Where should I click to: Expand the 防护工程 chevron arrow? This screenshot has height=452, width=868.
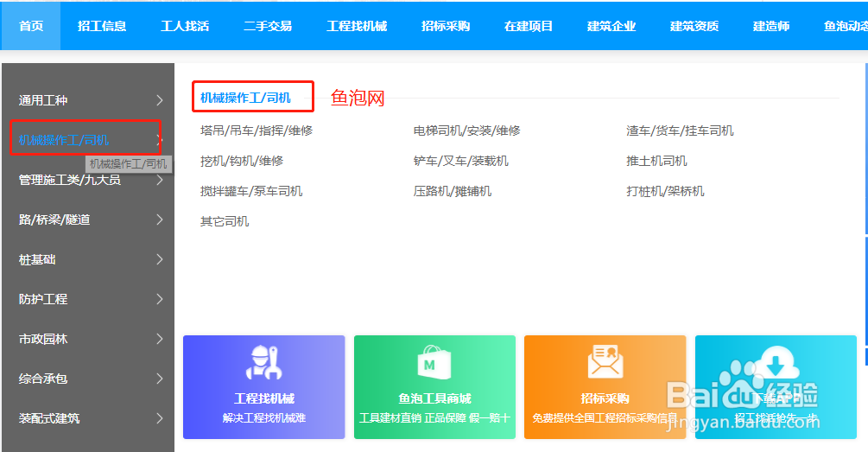coord(160,299)
